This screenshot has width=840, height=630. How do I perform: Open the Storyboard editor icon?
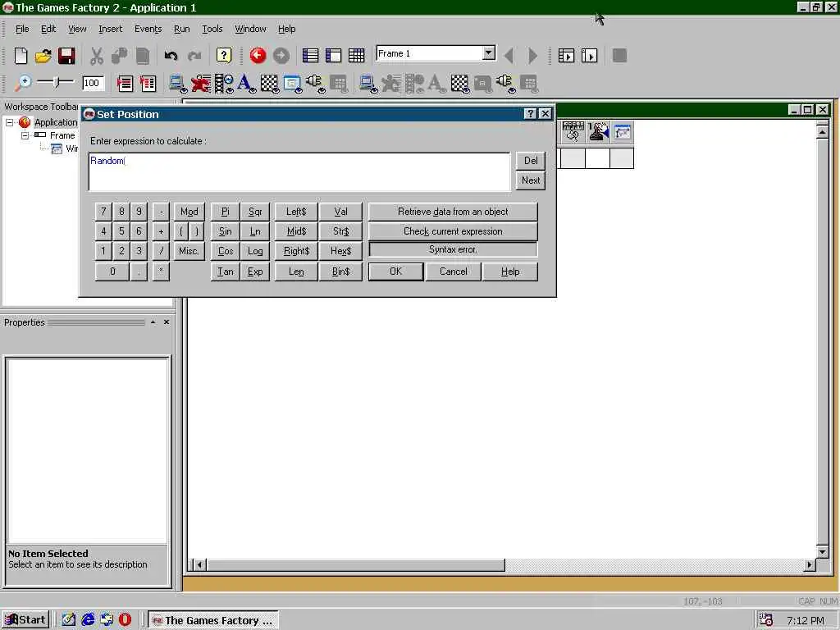310,55
